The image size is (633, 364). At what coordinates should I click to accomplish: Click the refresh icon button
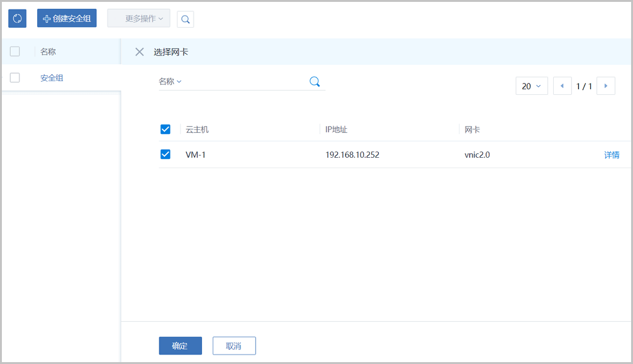(17, 18)
